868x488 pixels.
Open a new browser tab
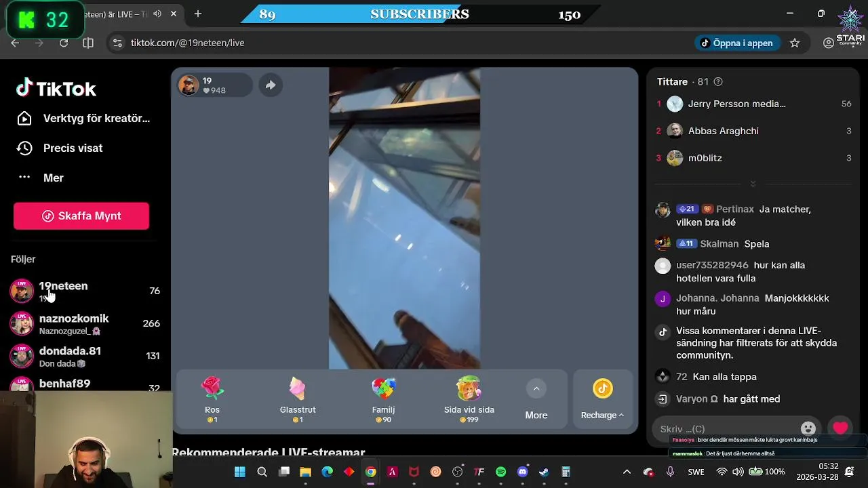[198, 14]
